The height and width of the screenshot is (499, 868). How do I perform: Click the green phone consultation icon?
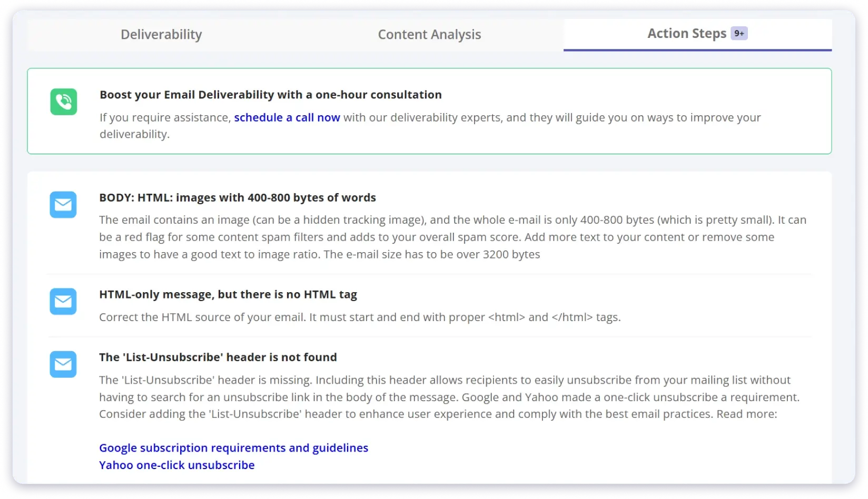pyautogui.click(x=63, y=102)
